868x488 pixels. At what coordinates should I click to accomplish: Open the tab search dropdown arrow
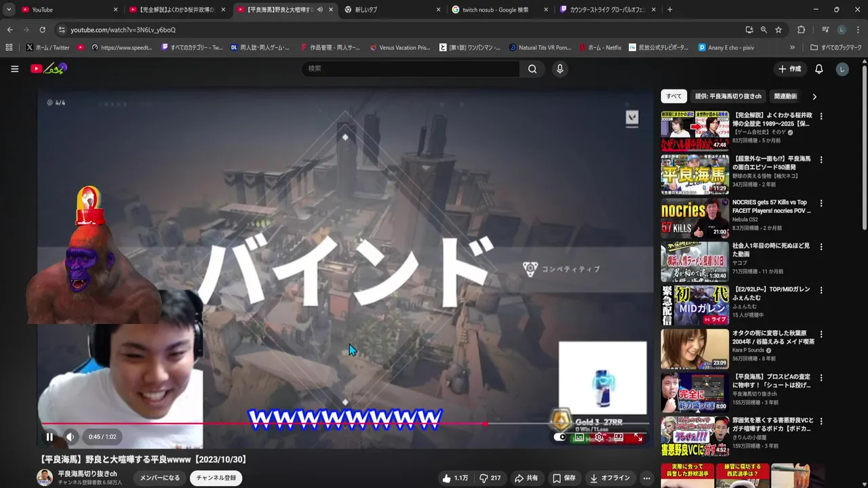click(x=8, y=9)
